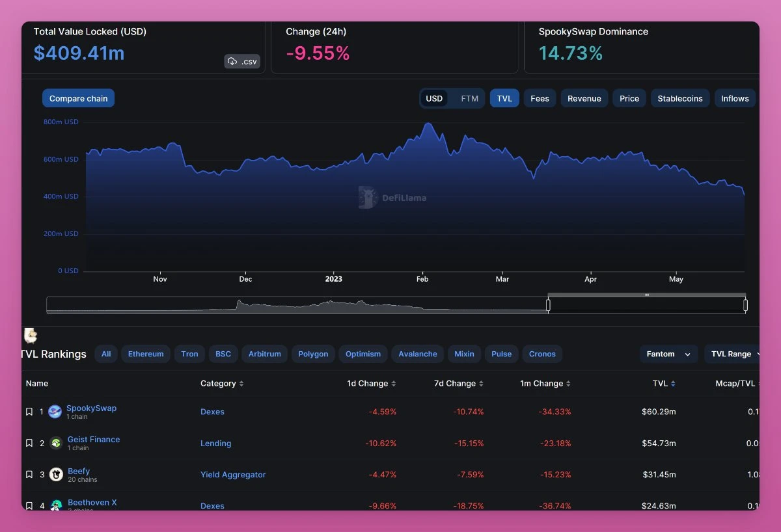Switch chart denomination to FTM
Screen dimensions: 781x532
click(469, 99)
